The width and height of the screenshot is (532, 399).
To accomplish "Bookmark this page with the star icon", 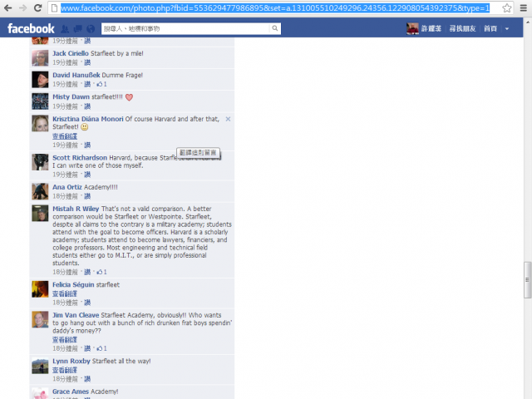I will (x=507, y=7).
